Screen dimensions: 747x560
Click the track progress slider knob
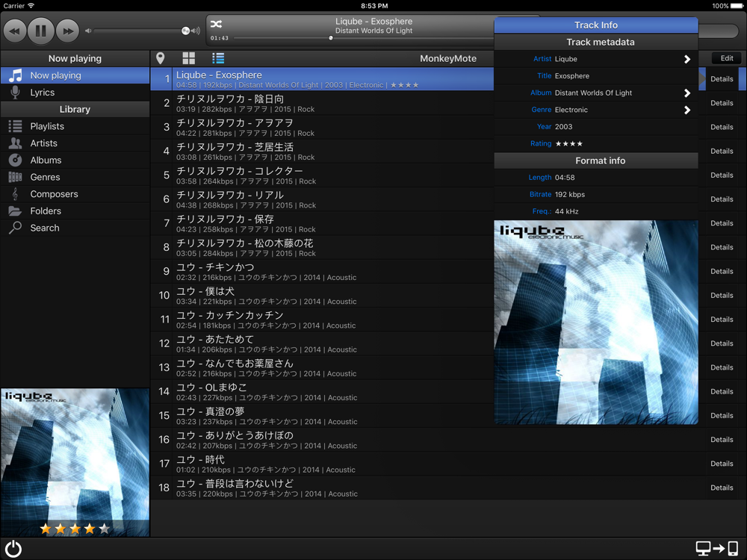pyautogui.click(x=331, y=38)
